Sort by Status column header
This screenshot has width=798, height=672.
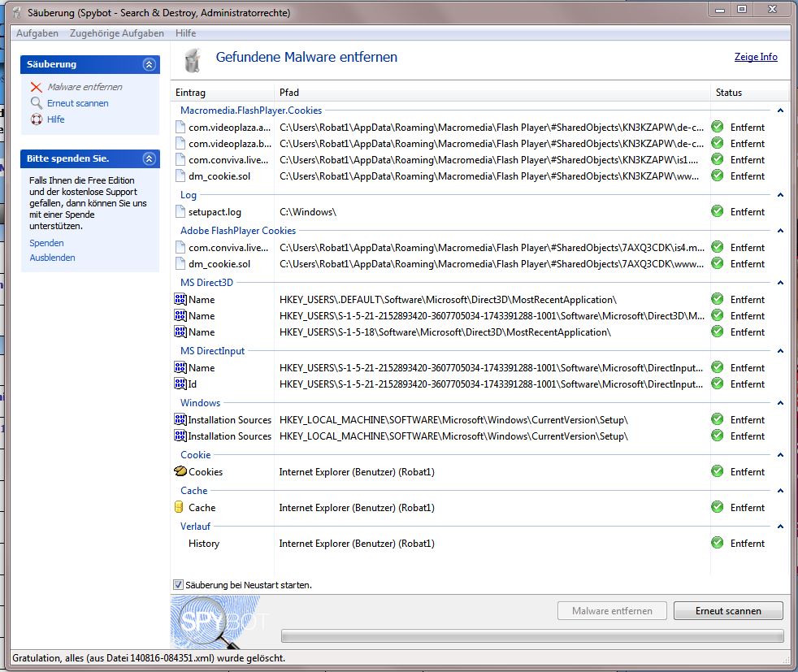point(749,93)
